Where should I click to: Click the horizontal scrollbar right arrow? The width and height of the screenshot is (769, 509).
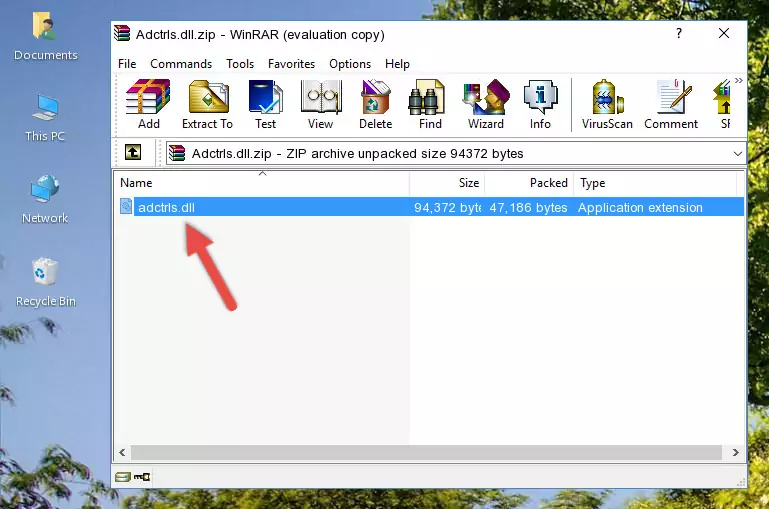pos(735,452)
